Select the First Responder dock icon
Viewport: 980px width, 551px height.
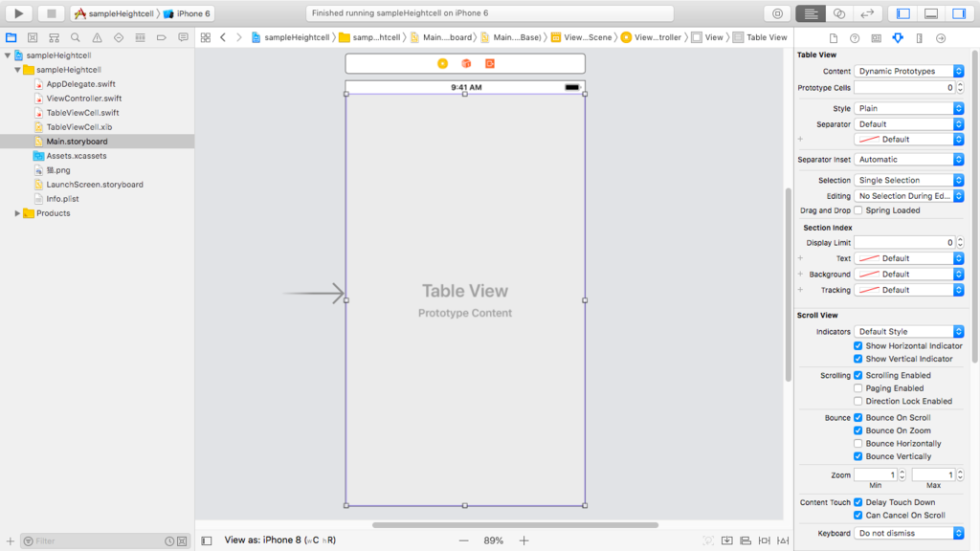(x=466, y=64)
